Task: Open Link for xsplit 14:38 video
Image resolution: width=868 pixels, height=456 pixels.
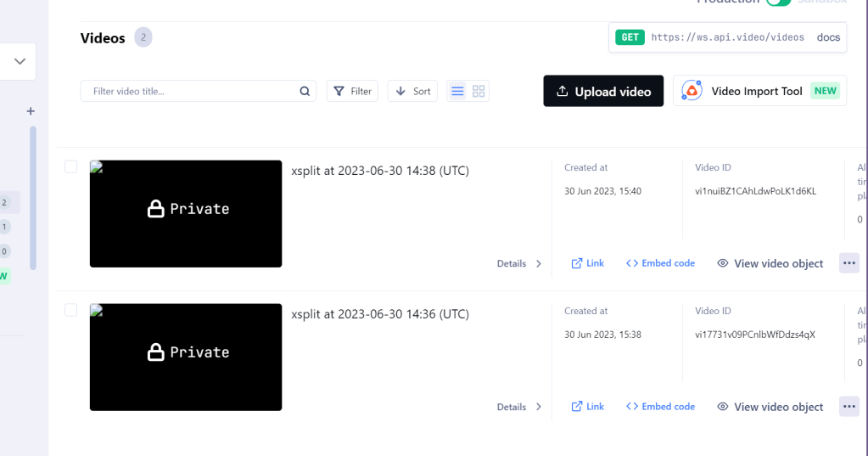Action: (587, 263)
